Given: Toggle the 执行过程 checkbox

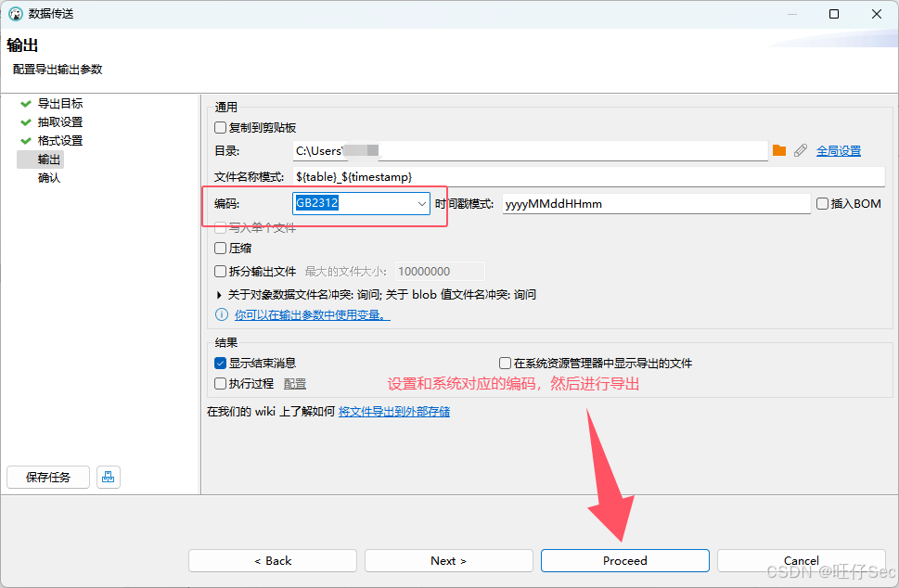Looking at the screenshot, I should coord(220,383).
